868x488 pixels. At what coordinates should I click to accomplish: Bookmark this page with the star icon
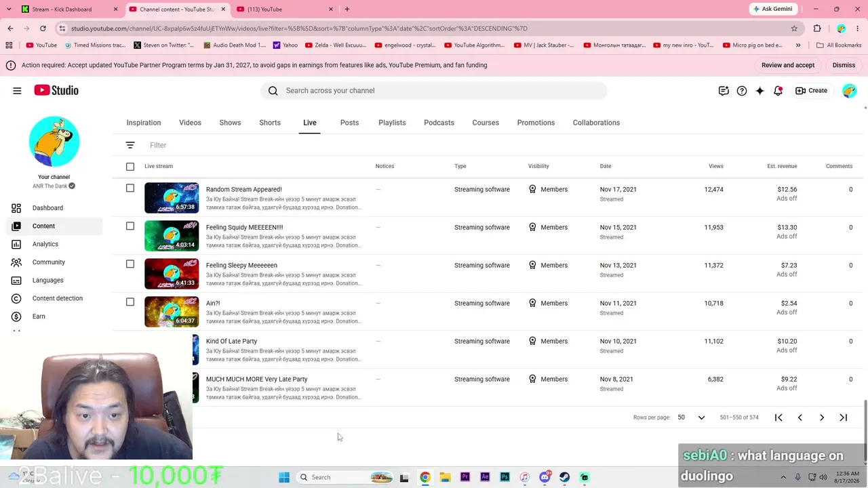pyautogui.click(x=794, y=28)
